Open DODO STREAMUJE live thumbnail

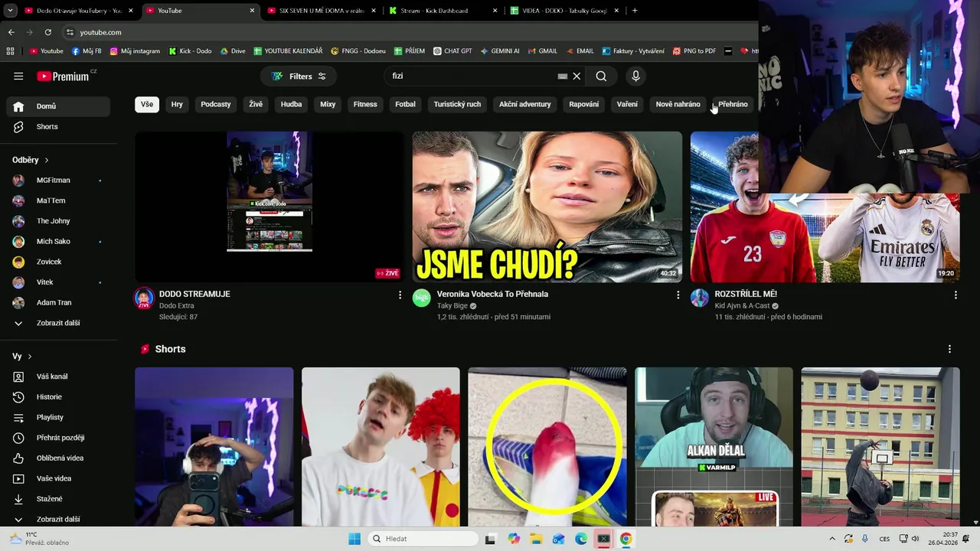(x=269, y=207)
